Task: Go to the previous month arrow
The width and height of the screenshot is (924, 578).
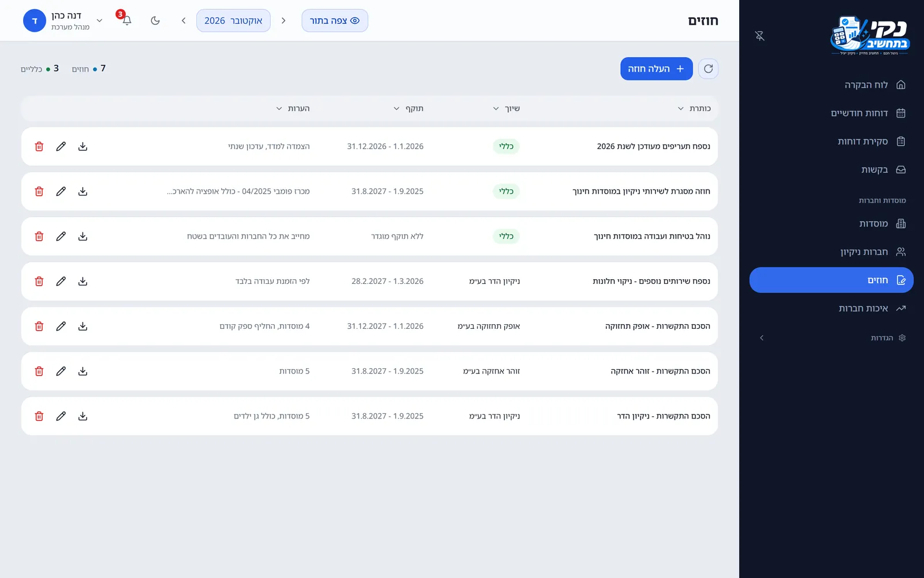Action: click(284, 20)
